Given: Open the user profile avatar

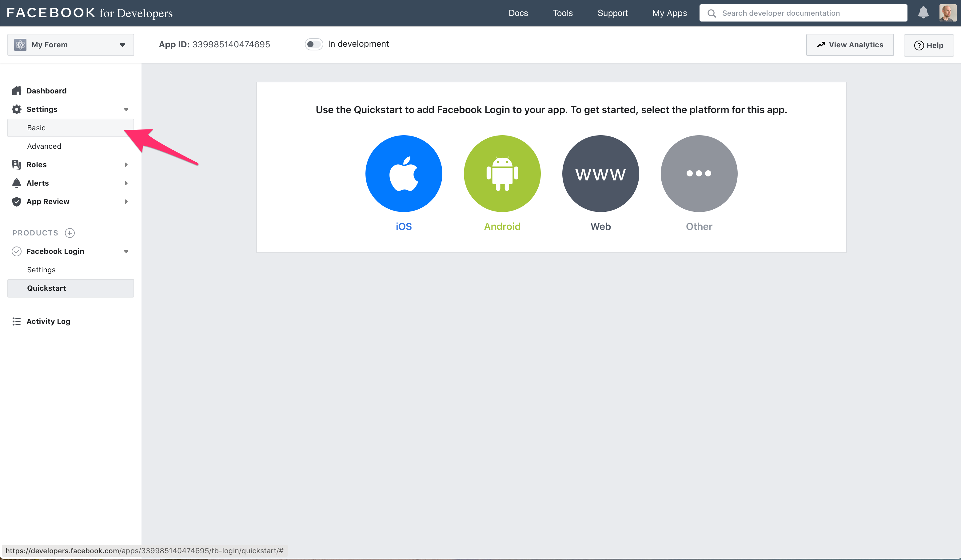Looking at the screenshot, I should 947,13.
